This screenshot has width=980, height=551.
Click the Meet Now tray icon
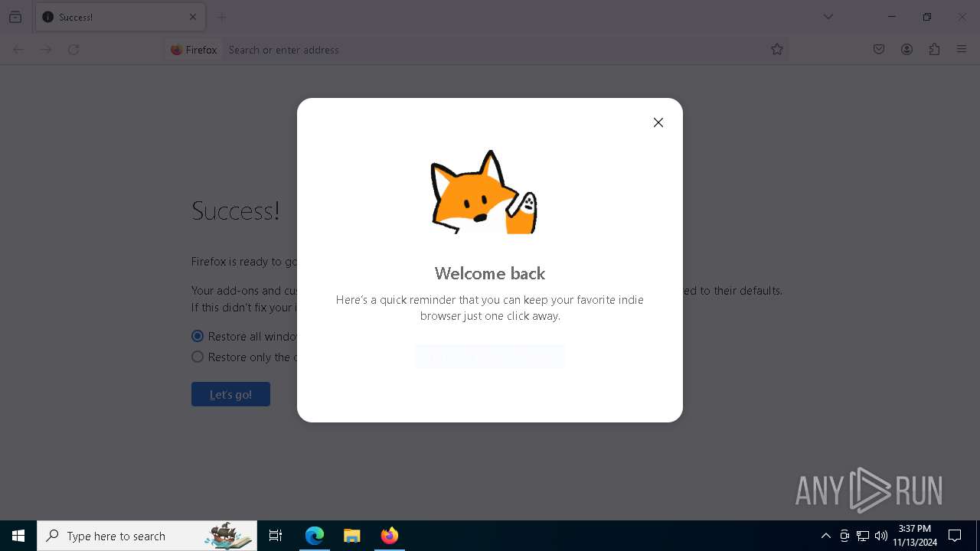tap(844, 536)
